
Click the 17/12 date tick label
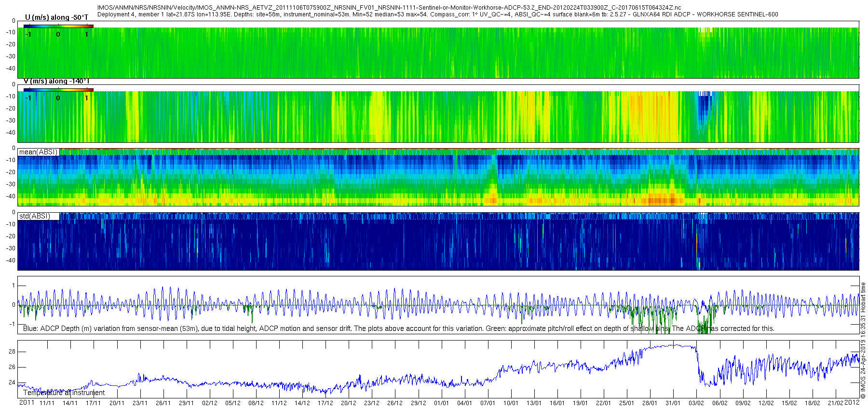coord(325,403)
